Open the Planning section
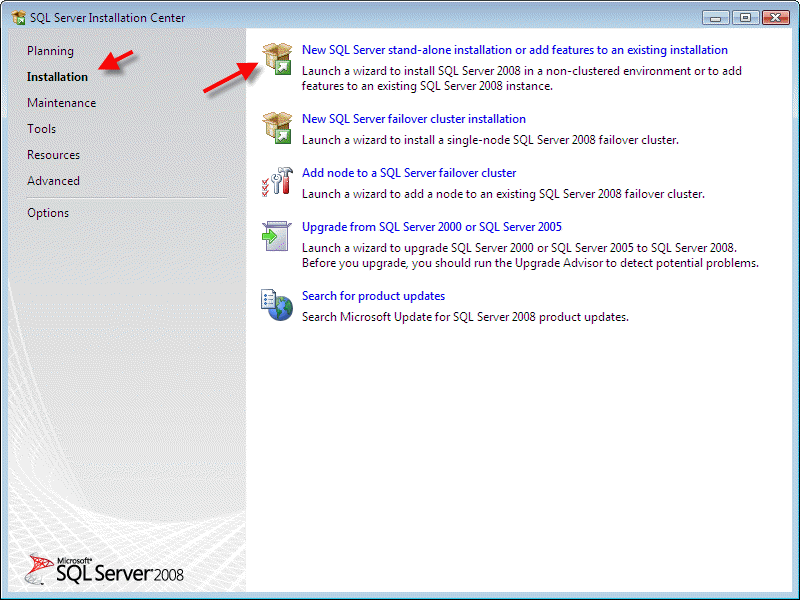 (x=51, y=51)
